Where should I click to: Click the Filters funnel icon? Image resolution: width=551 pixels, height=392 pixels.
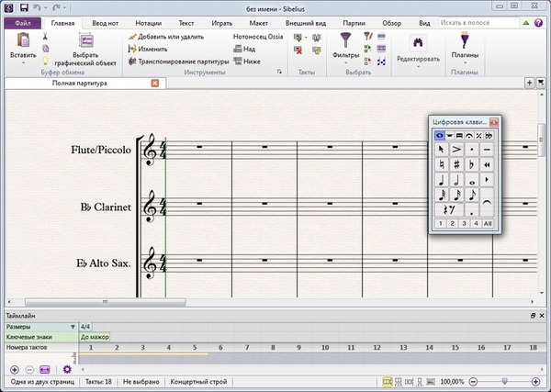pos(345,39)
